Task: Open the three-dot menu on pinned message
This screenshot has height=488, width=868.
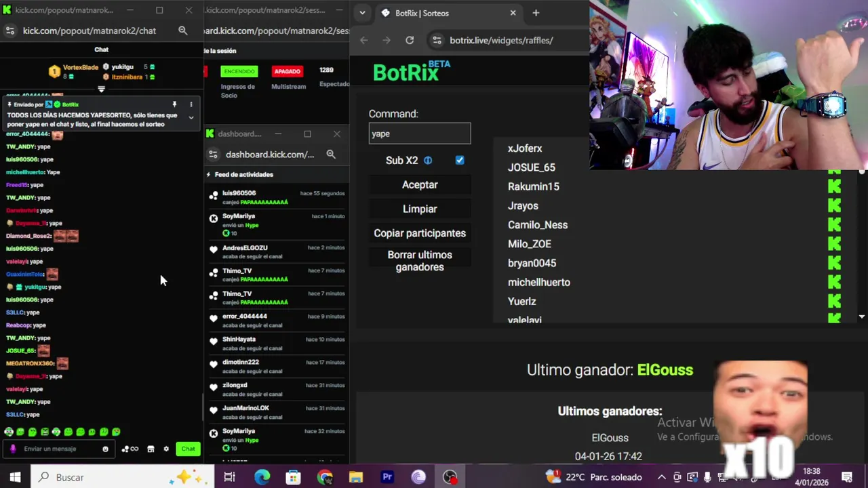Action: pos(191,104)
